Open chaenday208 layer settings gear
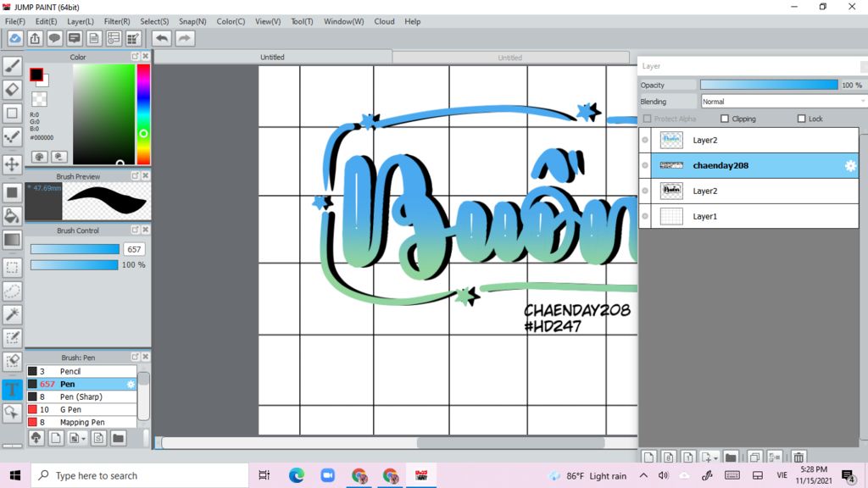The width and height of the screenshot is (868, 488). (850, 165)
